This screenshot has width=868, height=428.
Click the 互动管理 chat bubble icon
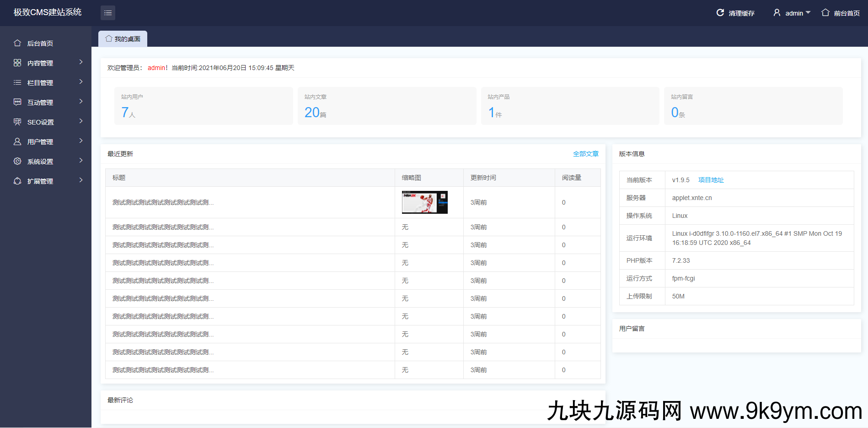(x=17, y=102)
